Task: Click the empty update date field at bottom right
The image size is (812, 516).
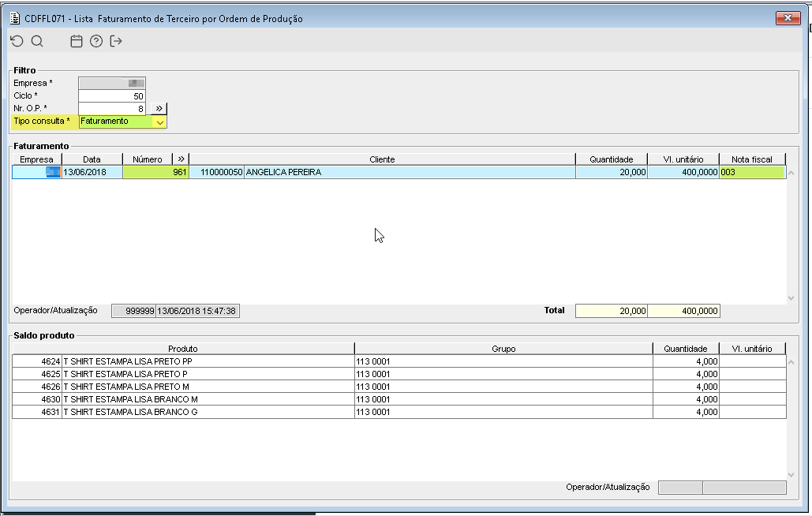Action: pyautogui.click(x=745, y=488)
